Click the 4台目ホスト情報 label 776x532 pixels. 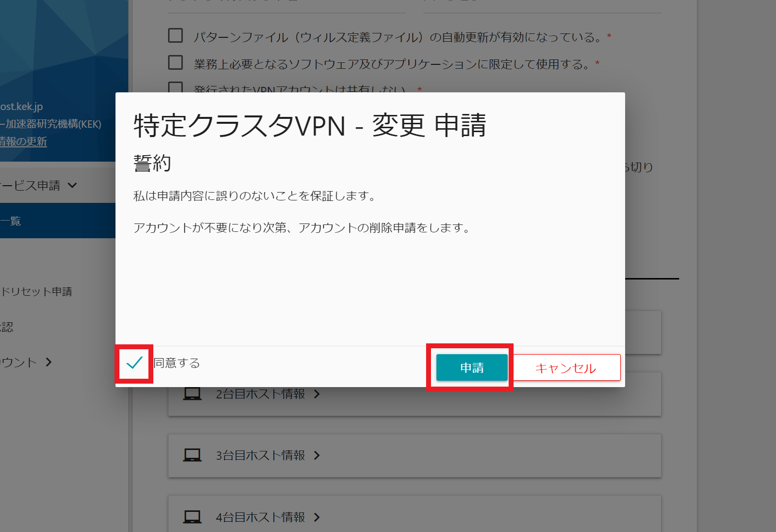[x=260, y=517]
